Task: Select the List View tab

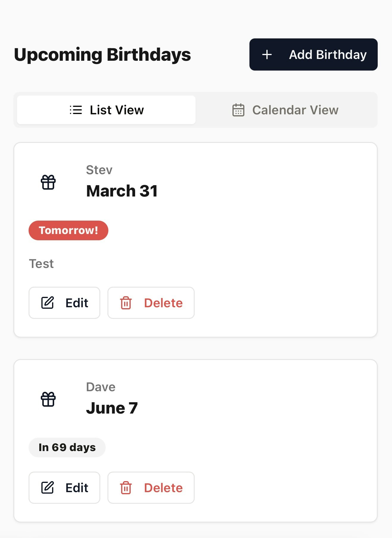Action: coord(106,110)
